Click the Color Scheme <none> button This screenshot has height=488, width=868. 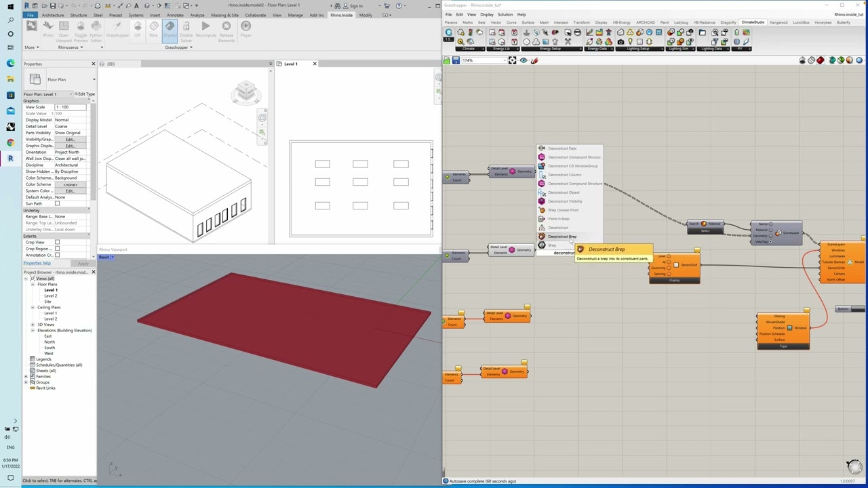70,184
